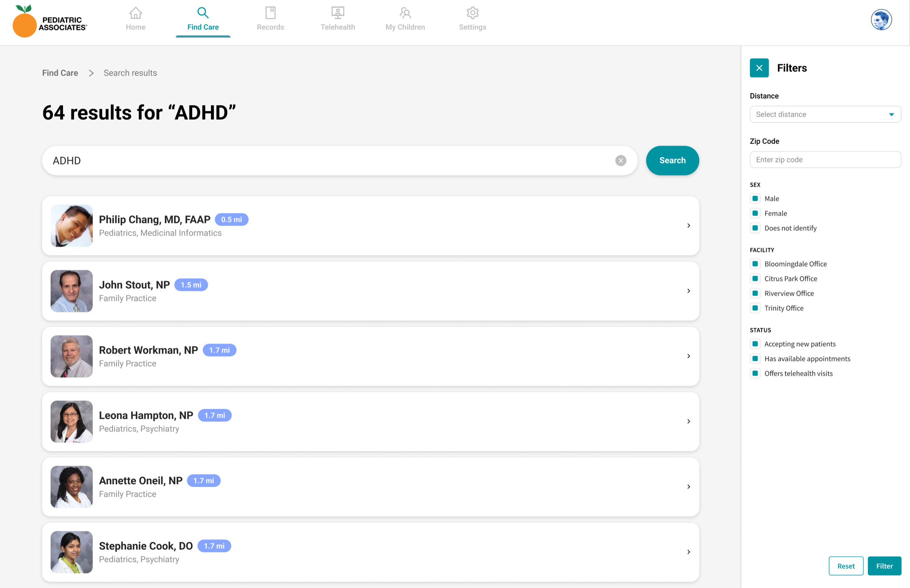Click the 0.5 mi distance badge
The image size is (910, 588).
click(231, 219)
